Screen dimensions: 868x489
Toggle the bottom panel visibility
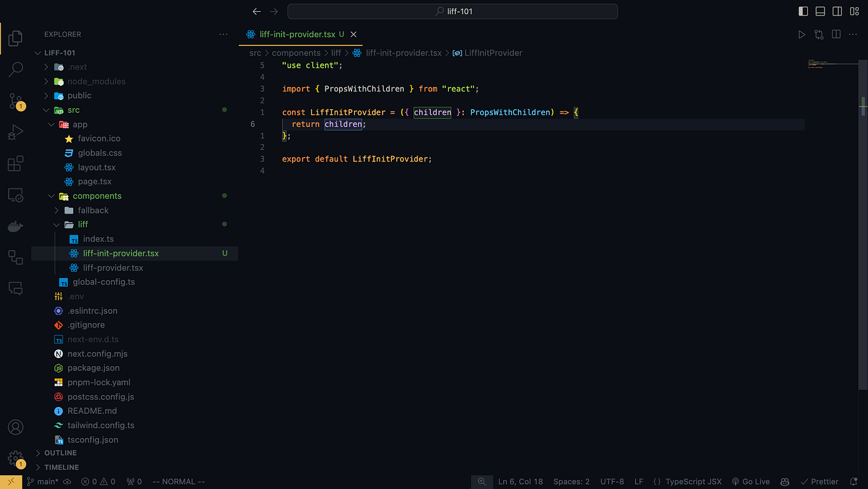tap(820, 11)
